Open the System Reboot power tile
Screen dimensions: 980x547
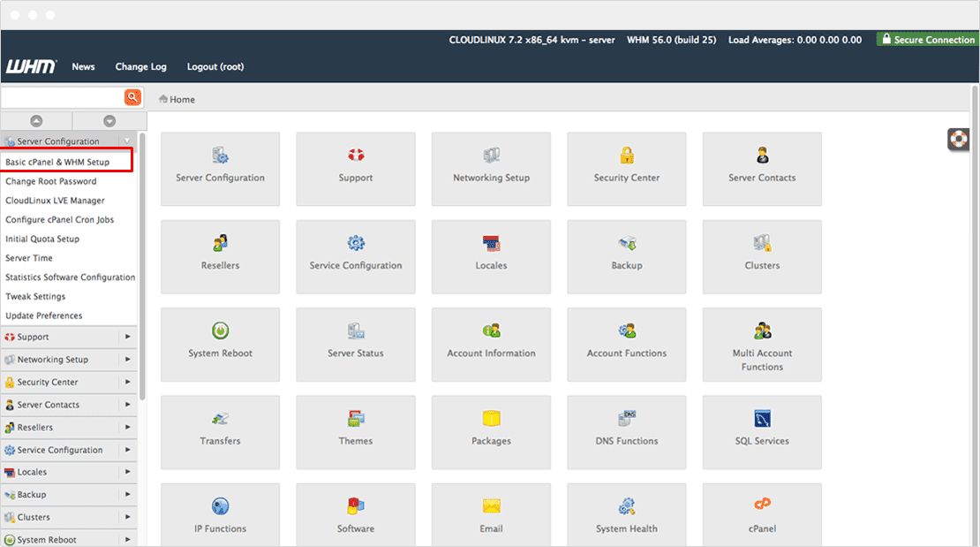click(220, 345)
